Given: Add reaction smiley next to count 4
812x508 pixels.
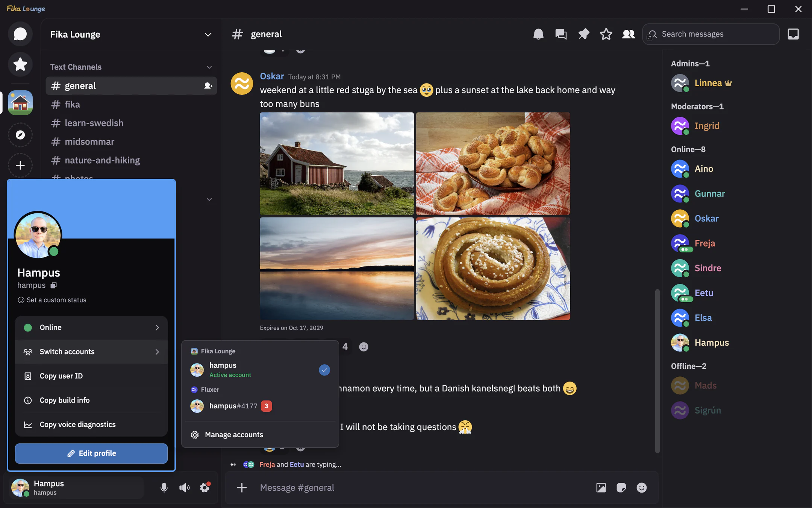Looking at the screenshot, I should click(364, 347).
